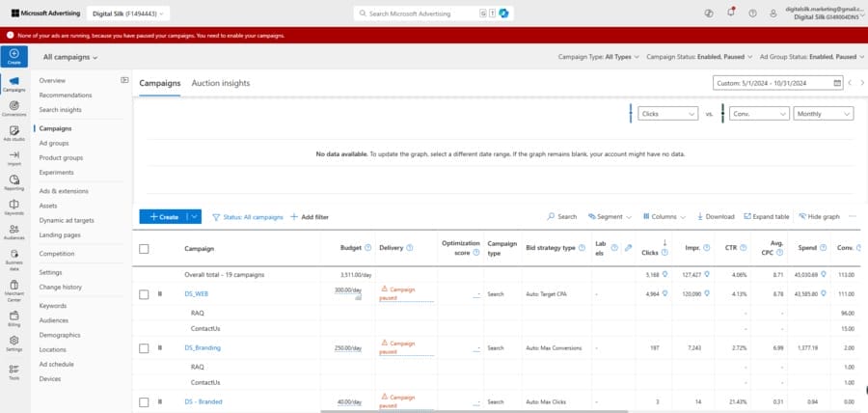Screen dimensions: 868x413
Task: Open Ad groups in side menu
Action: tap(54, 143)
